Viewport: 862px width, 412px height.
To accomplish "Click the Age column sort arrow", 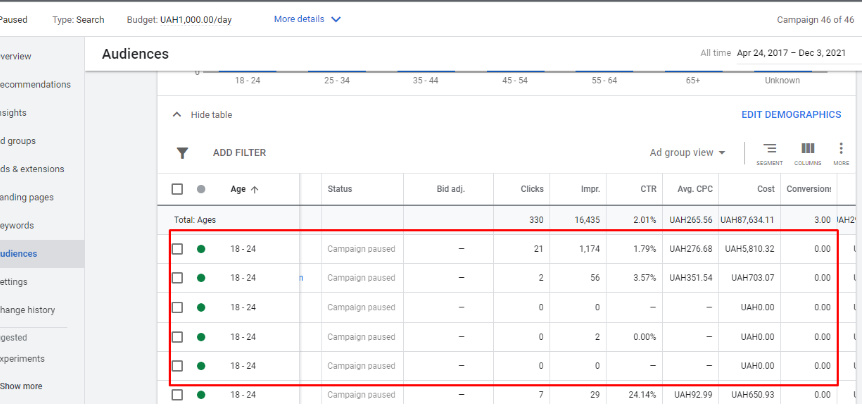I will [x=254, y=189].
